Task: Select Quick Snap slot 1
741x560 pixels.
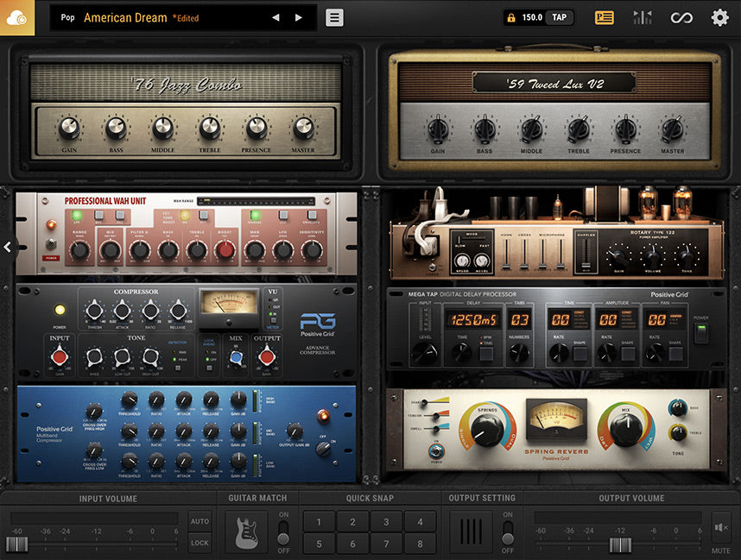Action: (319, 522)
